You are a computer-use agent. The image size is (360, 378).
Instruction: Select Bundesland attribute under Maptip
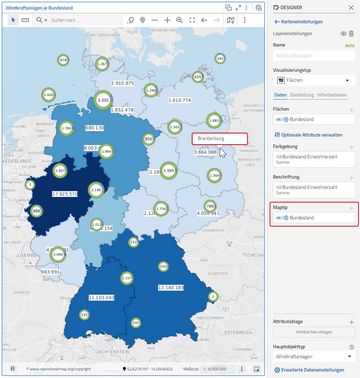point(314,218)
